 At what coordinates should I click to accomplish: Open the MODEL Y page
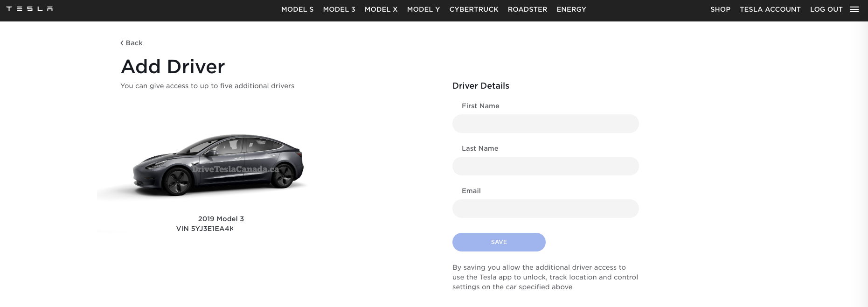pos(423,9)
